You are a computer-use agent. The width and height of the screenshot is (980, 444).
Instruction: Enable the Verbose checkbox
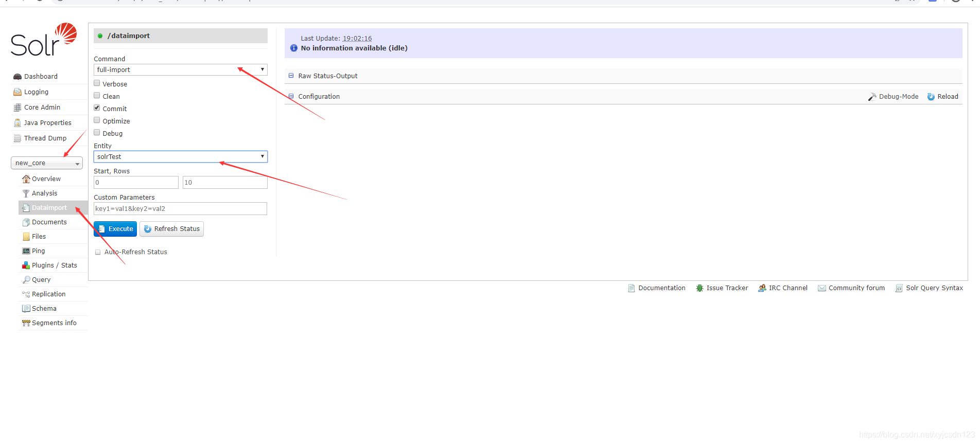[x=97, y=83]
